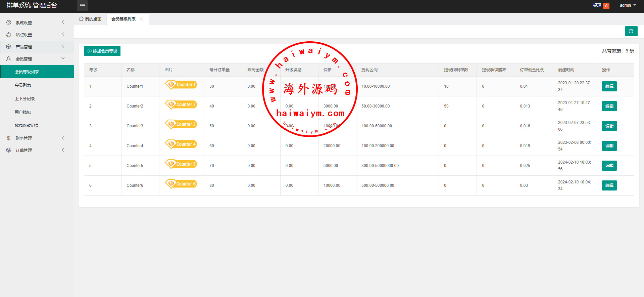
Task: Click the home icon on 我的桌面 tab
Action: point(81,19)
